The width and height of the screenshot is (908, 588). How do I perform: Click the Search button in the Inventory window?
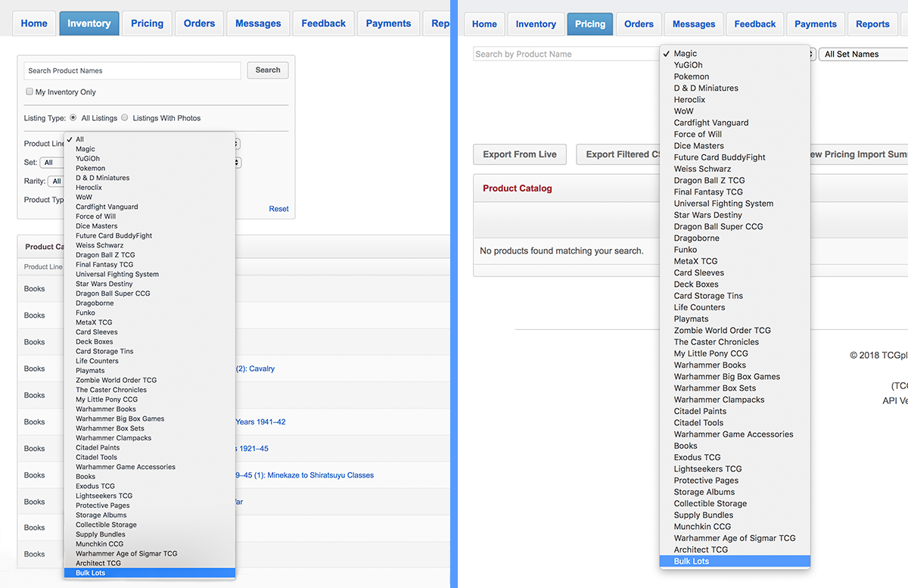coord(268,70)
